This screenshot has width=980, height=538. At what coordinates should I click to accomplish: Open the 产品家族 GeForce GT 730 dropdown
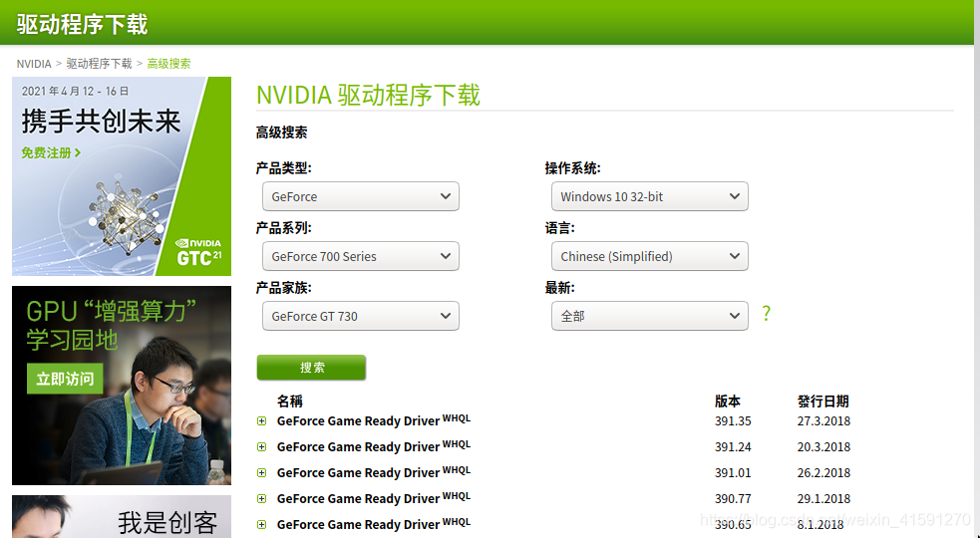(361, 316)
